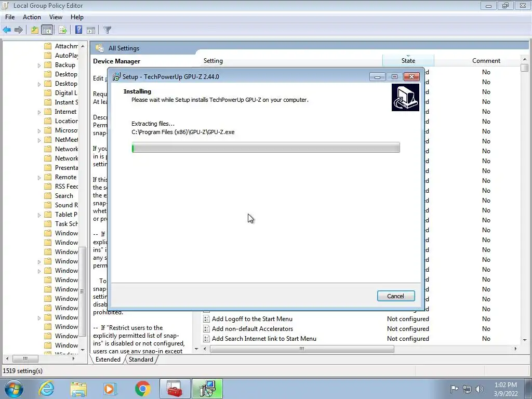Click the Instant S folder icon

point(48,102)
